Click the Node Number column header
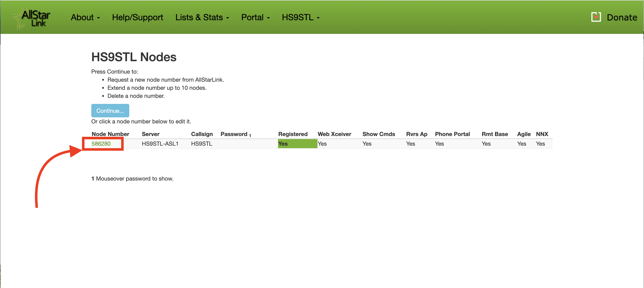644x288 pixels. point(110,134)
